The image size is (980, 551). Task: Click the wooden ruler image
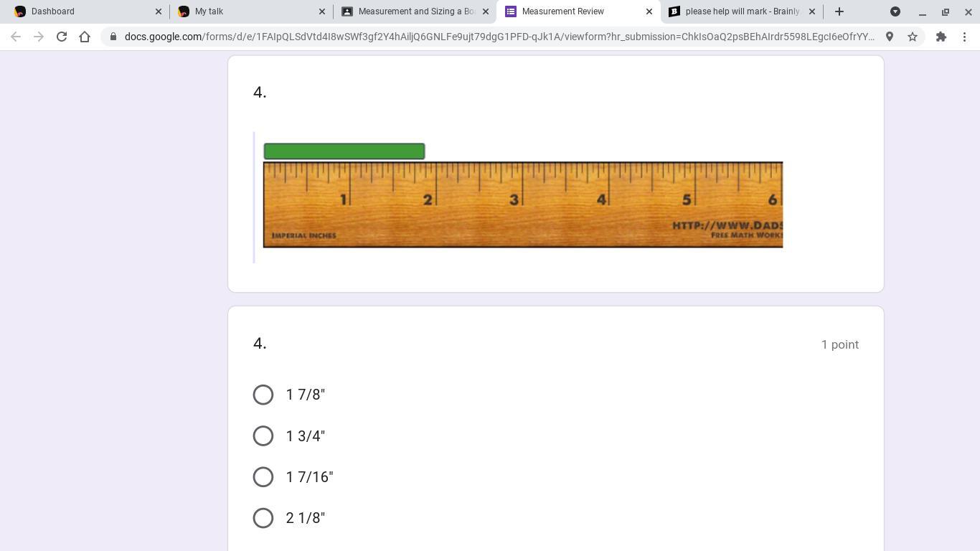[523, 204]
